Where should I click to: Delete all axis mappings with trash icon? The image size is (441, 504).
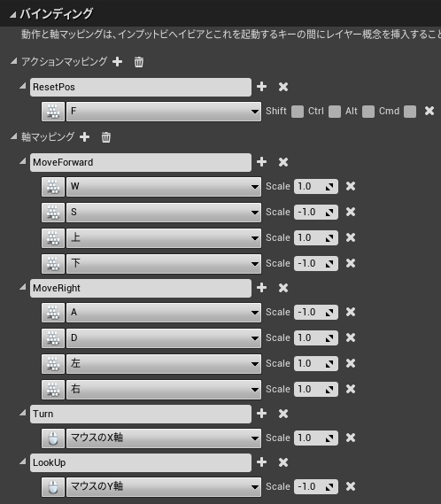[106, 137]
